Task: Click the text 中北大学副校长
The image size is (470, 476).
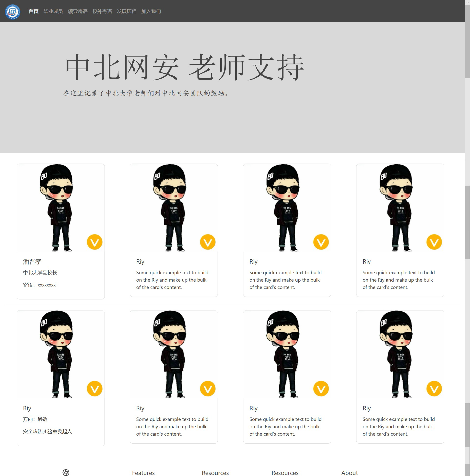Action: [x=40, y=273]
